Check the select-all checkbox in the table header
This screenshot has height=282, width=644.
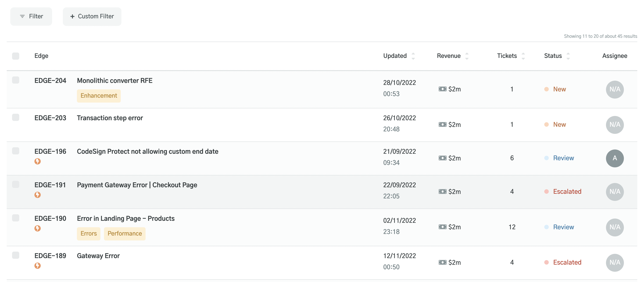click(16, 56)
